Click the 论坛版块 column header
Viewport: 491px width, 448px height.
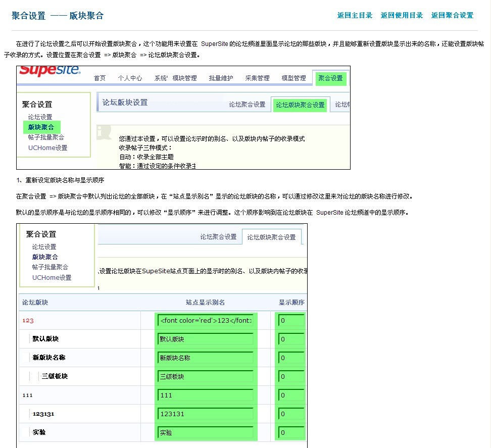35,303
